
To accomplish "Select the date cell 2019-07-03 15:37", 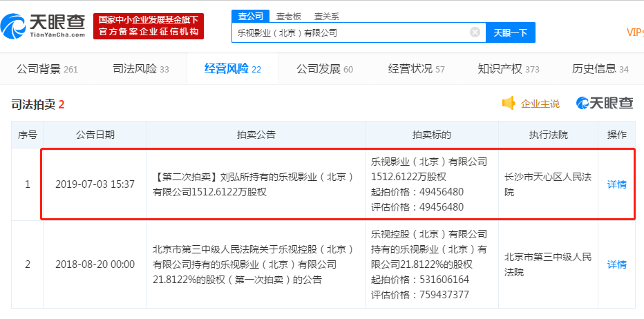I will pos(95,184).
